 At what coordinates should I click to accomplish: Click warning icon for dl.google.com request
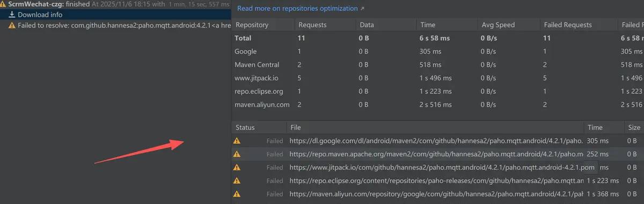click(x=237, y=141)
